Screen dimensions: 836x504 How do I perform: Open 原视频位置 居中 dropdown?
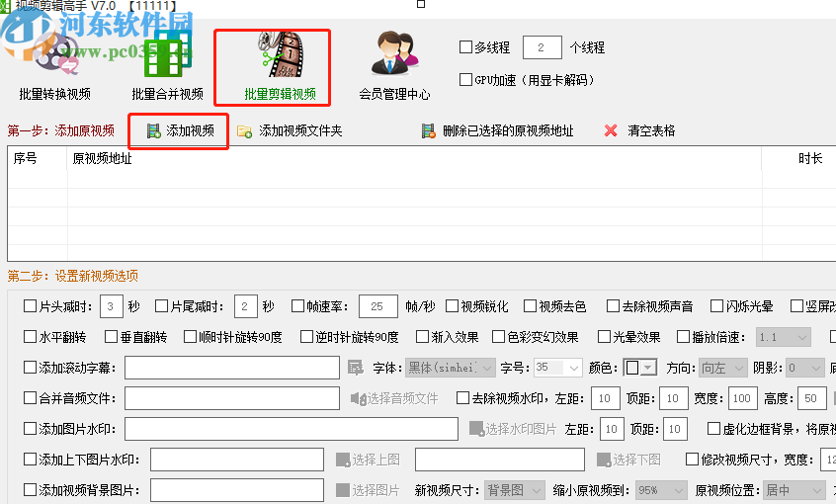[x=794, y=490]
